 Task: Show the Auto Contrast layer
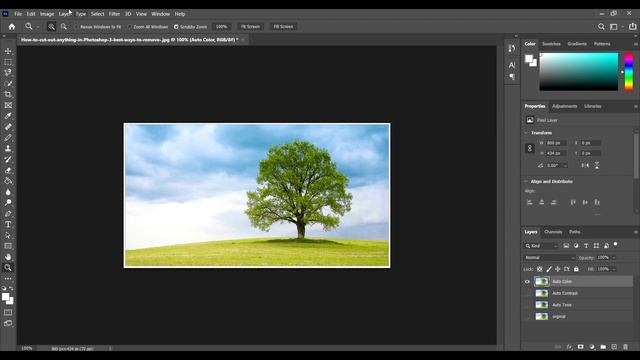coord(527,293)
